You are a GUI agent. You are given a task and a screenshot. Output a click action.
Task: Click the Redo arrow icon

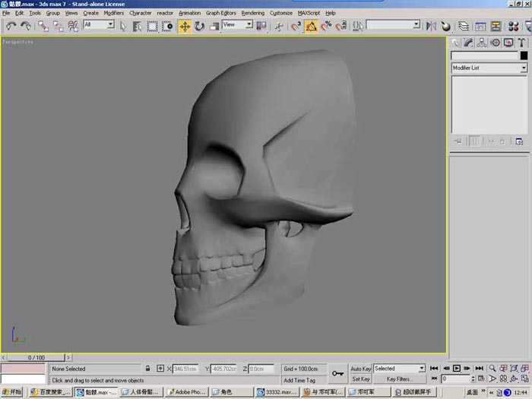pos(26,26)
